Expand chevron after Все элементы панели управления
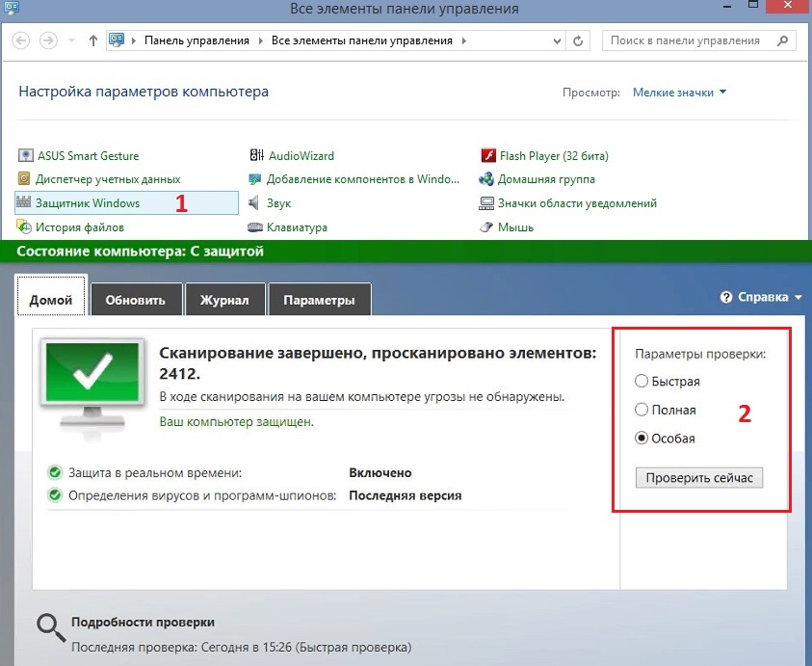 (464, 40)
